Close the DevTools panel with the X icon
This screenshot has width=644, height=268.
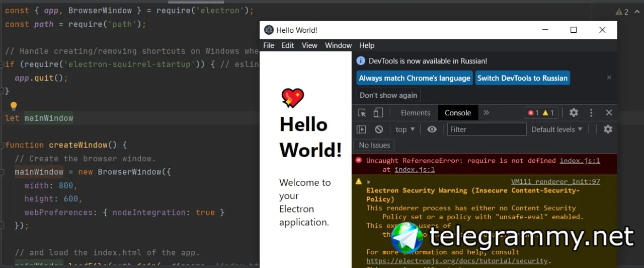(609, 113)
